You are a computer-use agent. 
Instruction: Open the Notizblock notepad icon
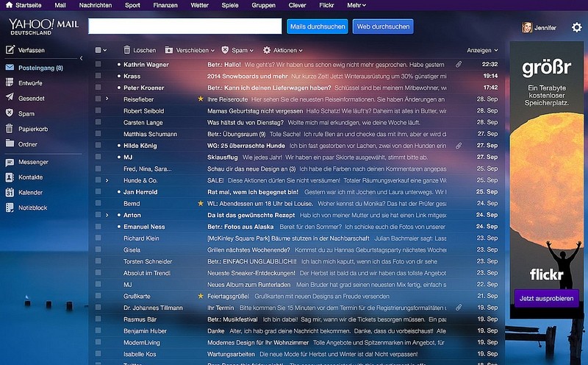click(10, 208)
